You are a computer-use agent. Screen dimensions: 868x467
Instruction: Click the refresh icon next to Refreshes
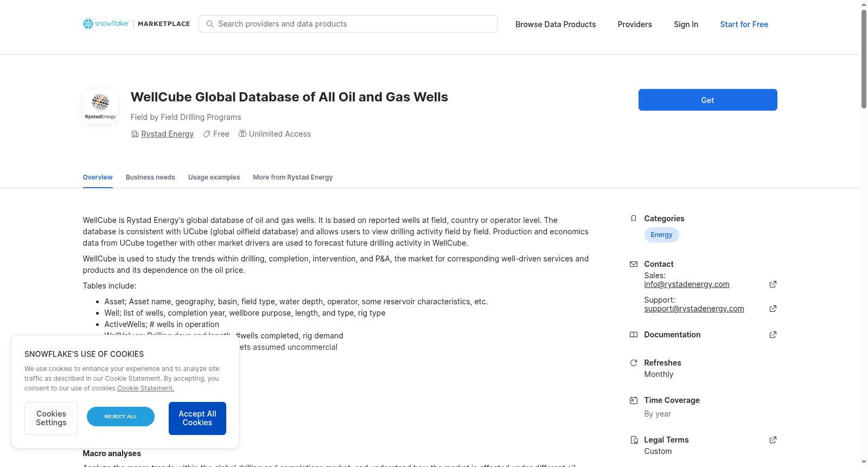pos(633,363)
